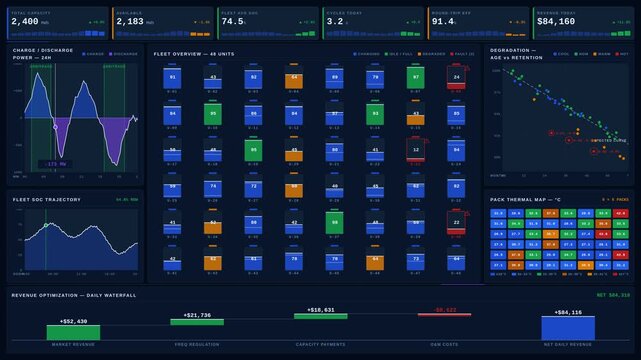Toggle Charging filter in fleet legend
The image size is (641, 360).
[x=367, y=54]
